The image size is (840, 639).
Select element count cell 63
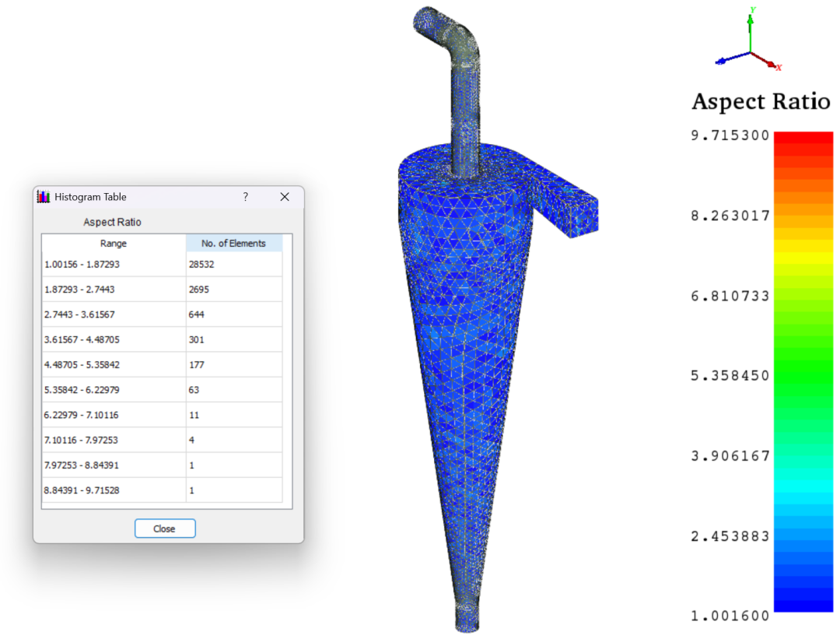tap(234, 390)
